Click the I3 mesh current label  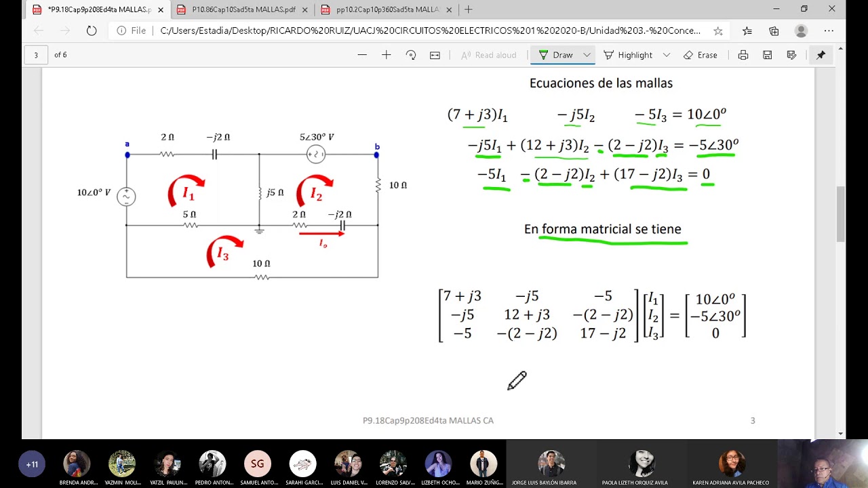222,253
